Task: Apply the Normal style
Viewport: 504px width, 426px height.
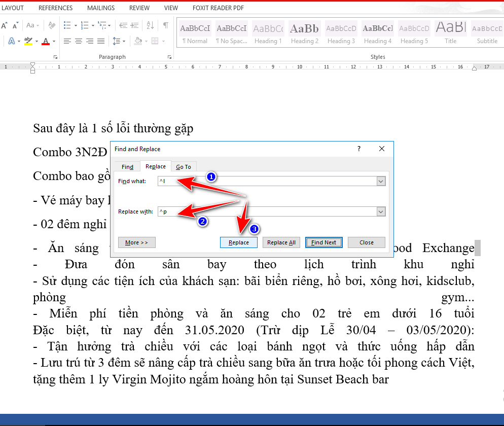Action: click(195, 32)
